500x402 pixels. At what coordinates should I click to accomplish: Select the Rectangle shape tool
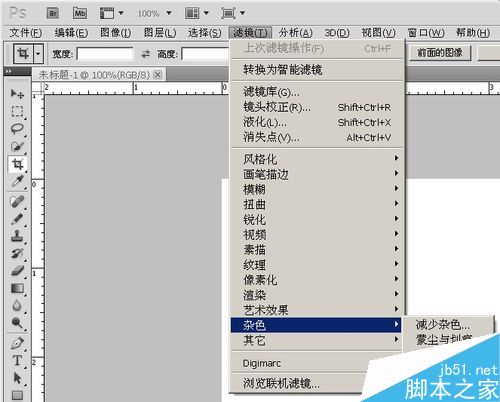[17, 395]
